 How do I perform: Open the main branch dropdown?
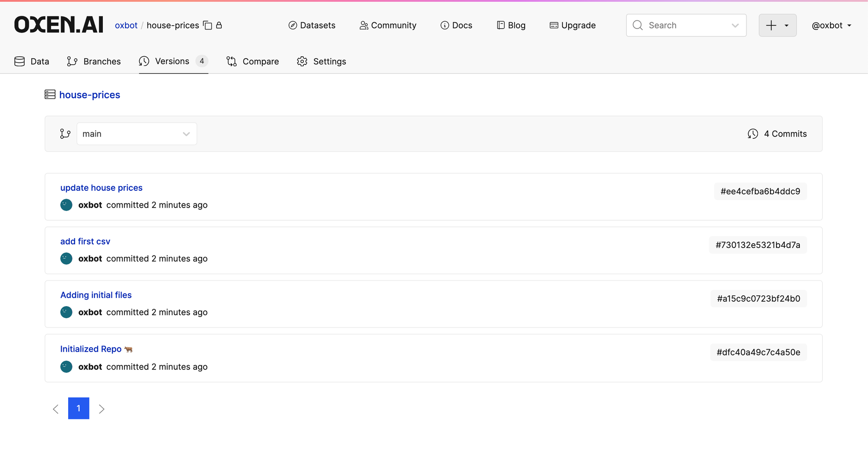click(137, 134)
